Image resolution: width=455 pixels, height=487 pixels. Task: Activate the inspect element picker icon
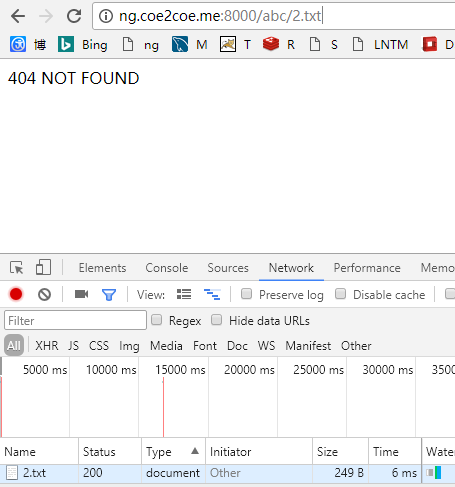pos(17,268)
